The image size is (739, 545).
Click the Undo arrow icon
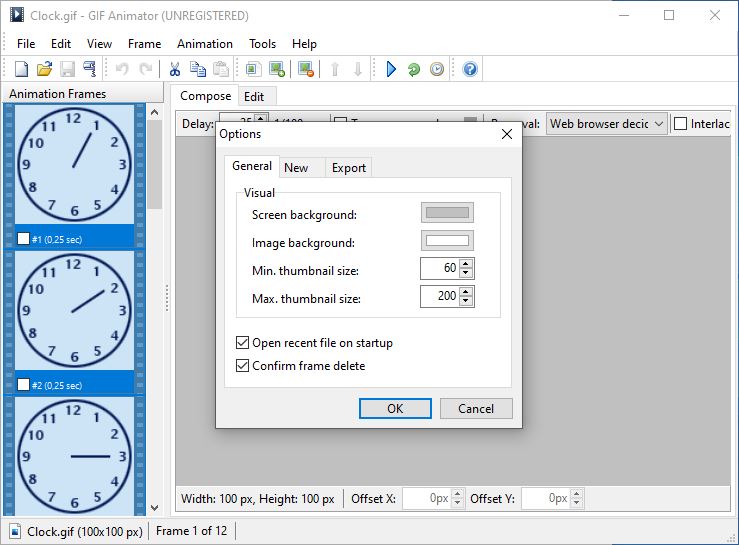click(122, 69)
